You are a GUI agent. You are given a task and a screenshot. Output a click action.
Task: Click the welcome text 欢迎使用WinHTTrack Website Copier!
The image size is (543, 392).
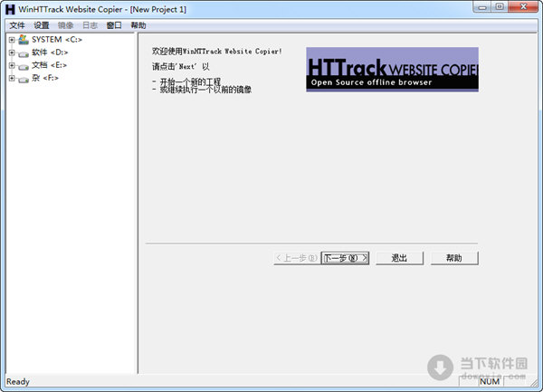click(x=217, y=52)
